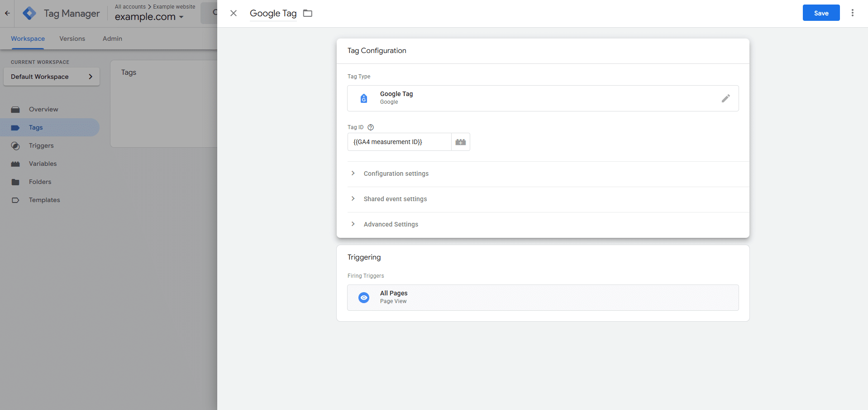Go to Overview in the sidebar
The image size is (868, 410).
43,109
